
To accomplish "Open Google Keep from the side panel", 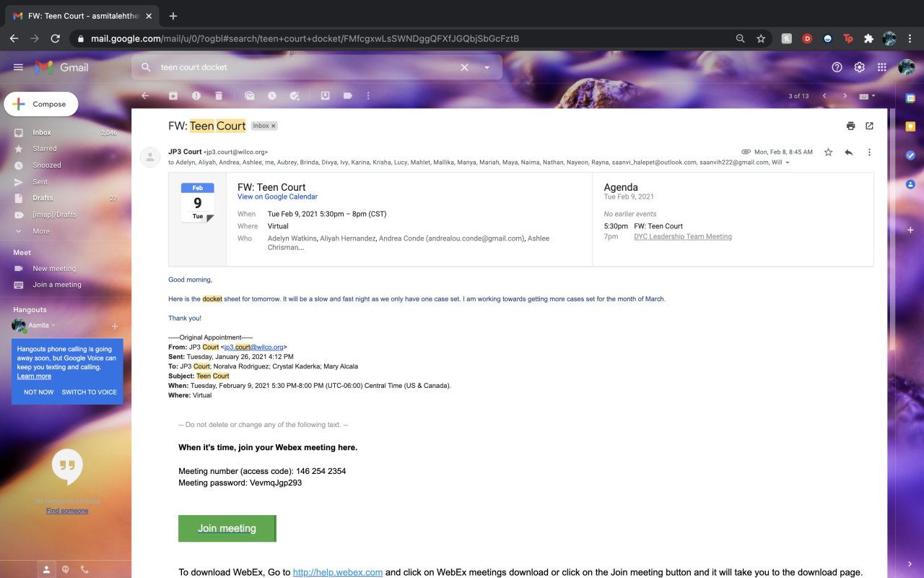I will tap(910, 126).
